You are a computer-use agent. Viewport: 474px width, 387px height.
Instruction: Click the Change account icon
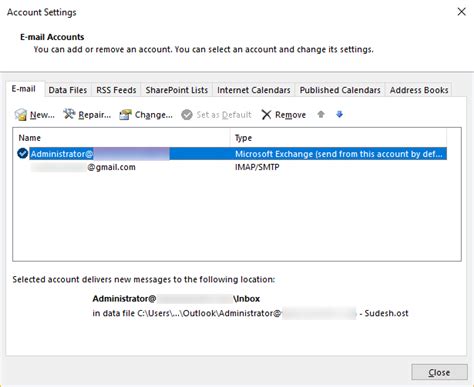pyautogui.click(x=125, y=115)
